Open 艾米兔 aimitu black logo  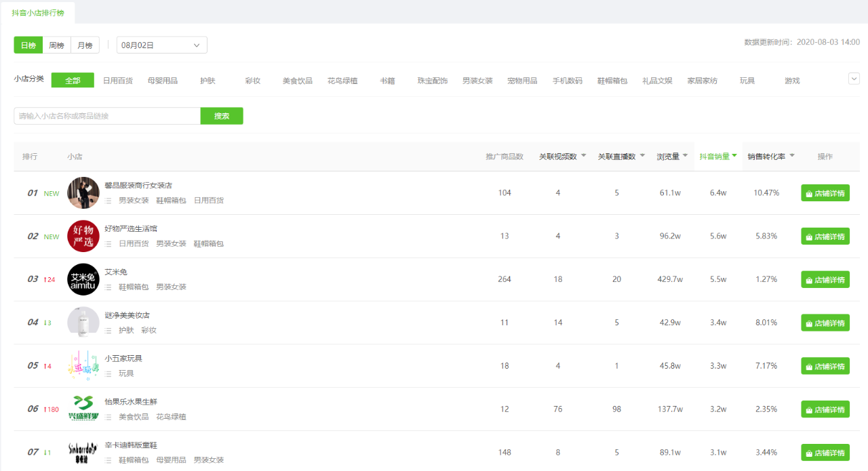(x=83, y=279)
